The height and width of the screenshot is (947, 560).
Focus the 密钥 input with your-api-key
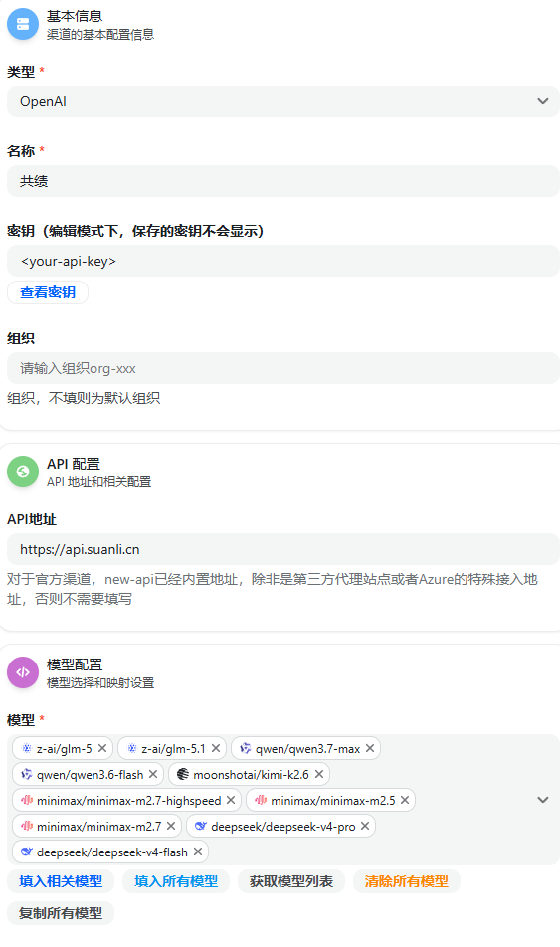pos(283,261)
